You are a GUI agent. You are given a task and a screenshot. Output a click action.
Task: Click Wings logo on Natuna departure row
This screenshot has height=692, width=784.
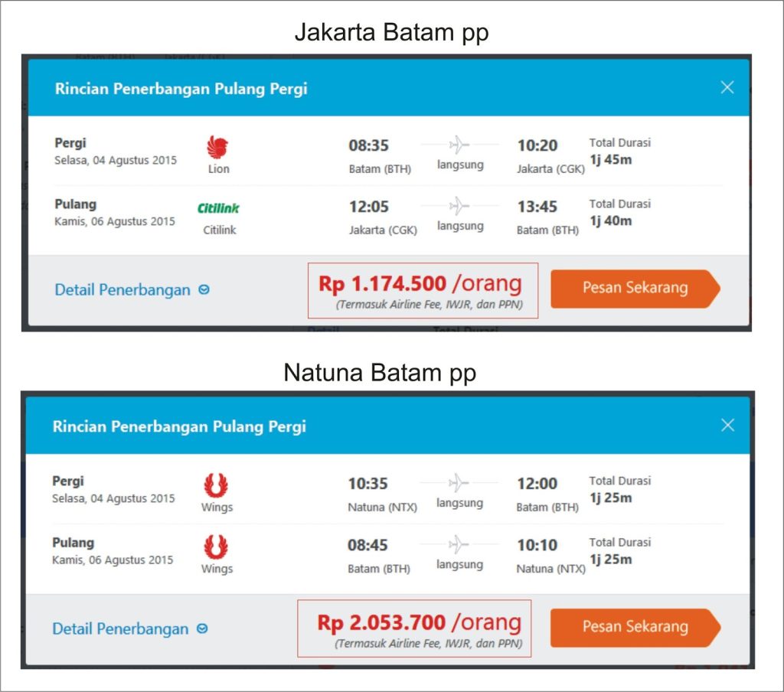tap(217, 485)
